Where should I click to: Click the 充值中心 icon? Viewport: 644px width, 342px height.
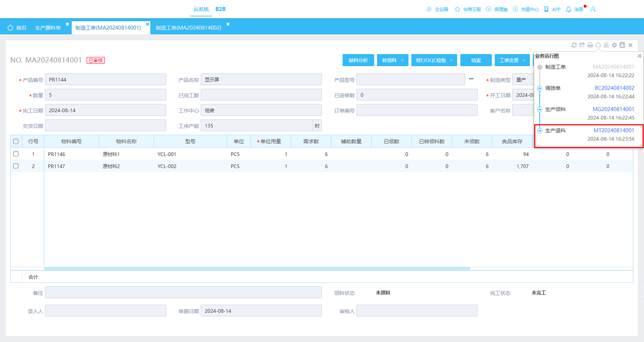coord(515,9)
